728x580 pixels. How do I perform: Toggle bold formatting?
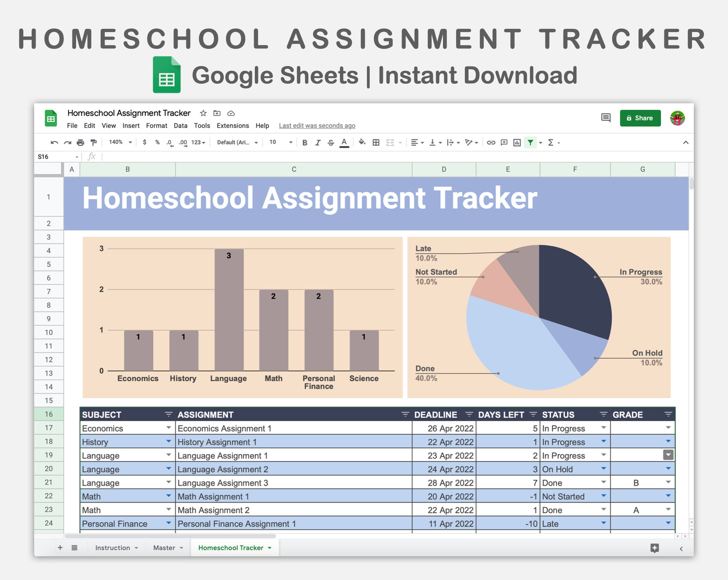coord(305,142)
